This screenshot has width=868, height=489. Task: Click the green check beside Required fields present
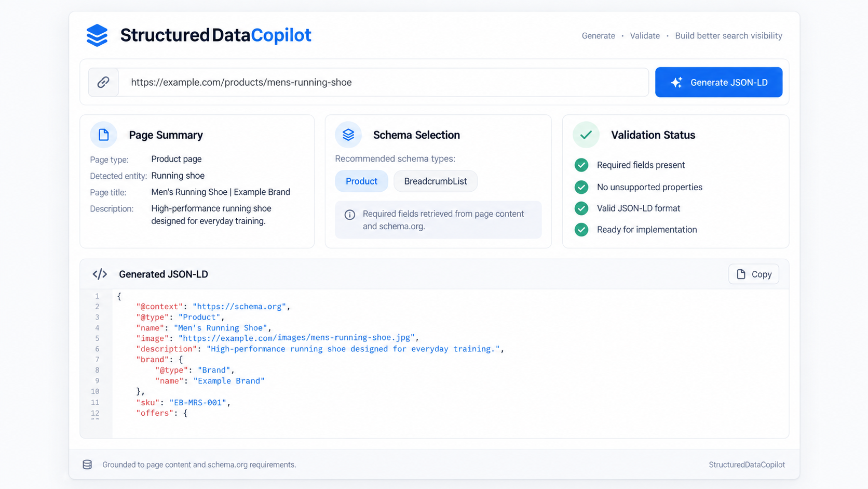point(581,165)
